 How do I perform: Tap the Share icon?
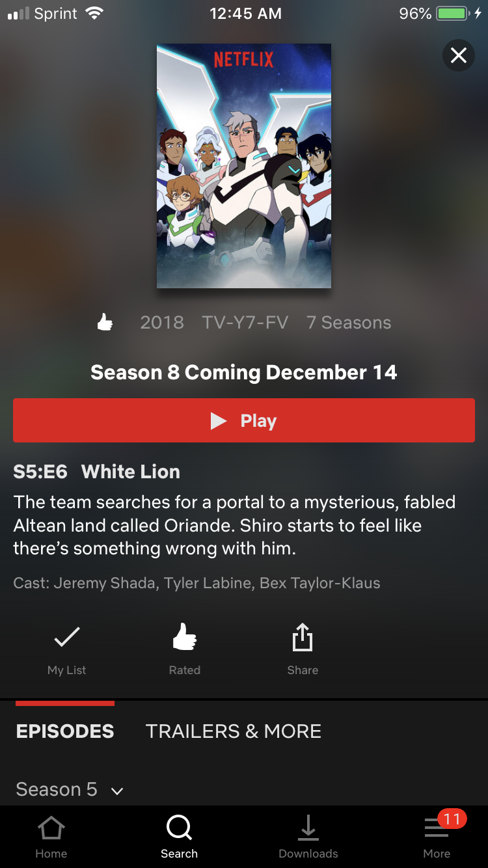coord(303,638)
